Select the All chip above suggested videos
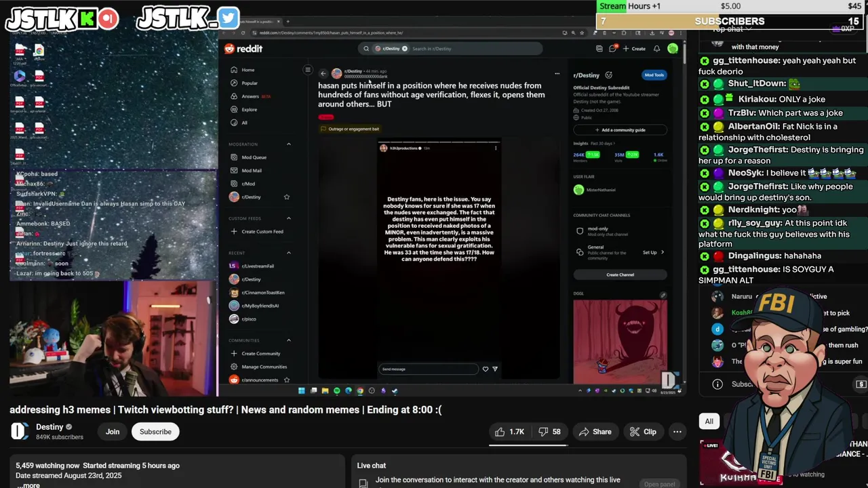The height and width of the screenshot is (488, 868). coord(709,422)
